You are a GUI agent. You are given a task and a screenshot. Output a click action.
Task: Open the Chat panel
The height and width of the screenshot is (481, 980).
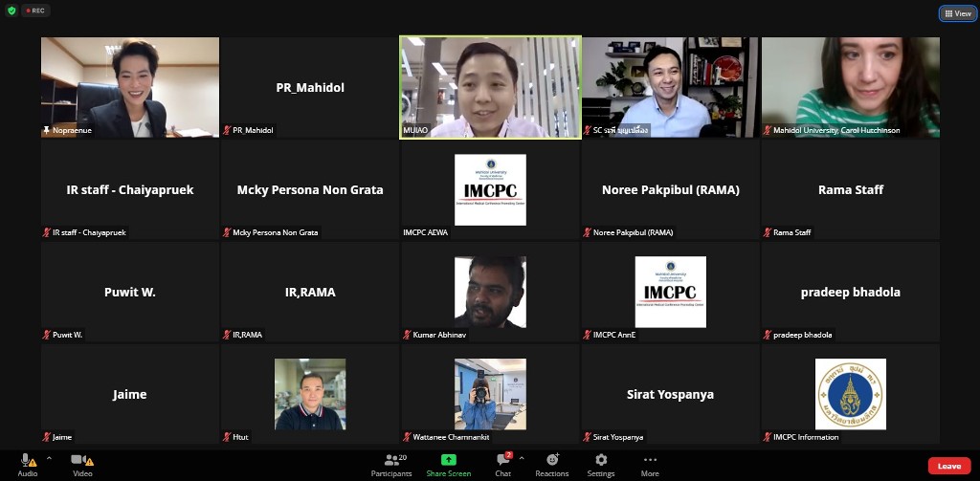click(502, 463)
